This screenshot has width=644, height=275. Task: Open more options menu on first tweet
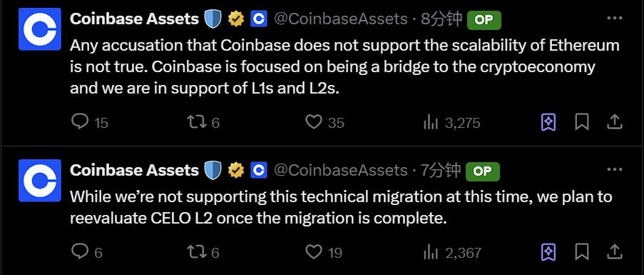tap(615, 18)
